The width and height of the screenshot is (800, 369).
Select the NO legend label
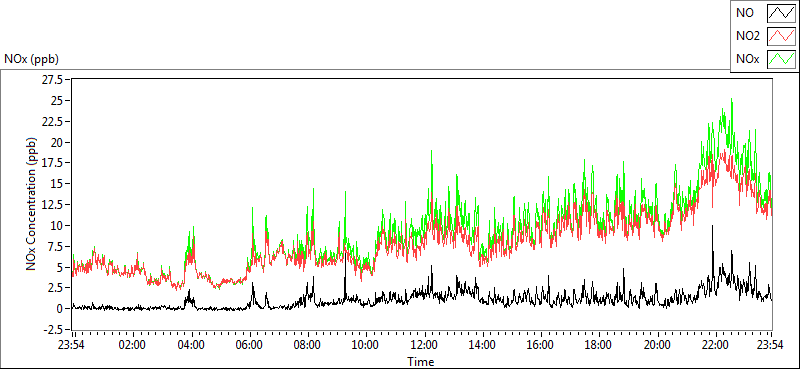(x=744, y=13)
